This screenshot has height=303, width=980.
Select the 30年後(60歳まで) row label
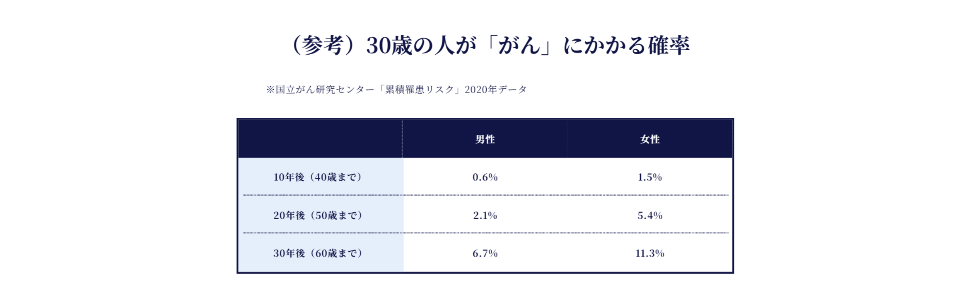318,253
